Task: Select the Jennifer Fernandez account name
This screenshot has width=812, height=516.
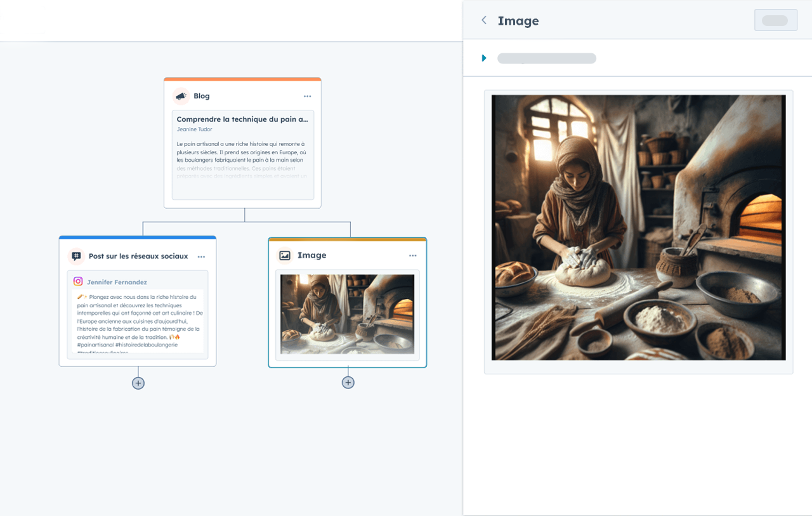Action: 117,282
